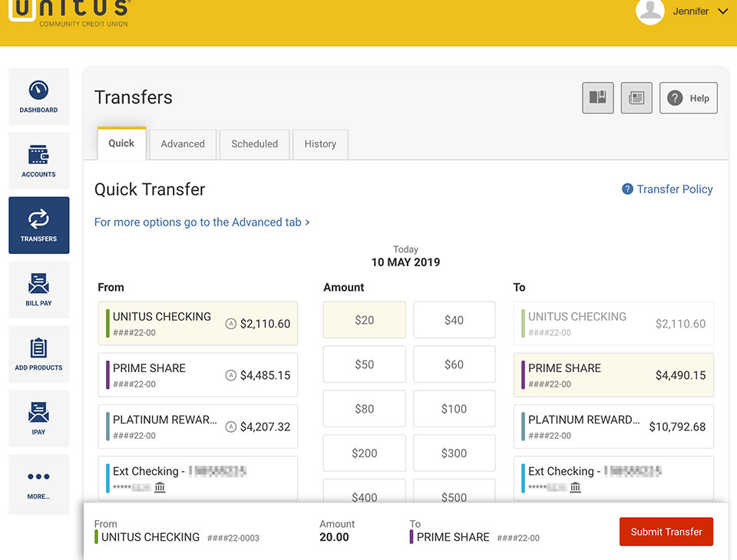Screen dimensions: 737x560
Task: Open the Add Products clipboard icon
Action: coord(38,348)
